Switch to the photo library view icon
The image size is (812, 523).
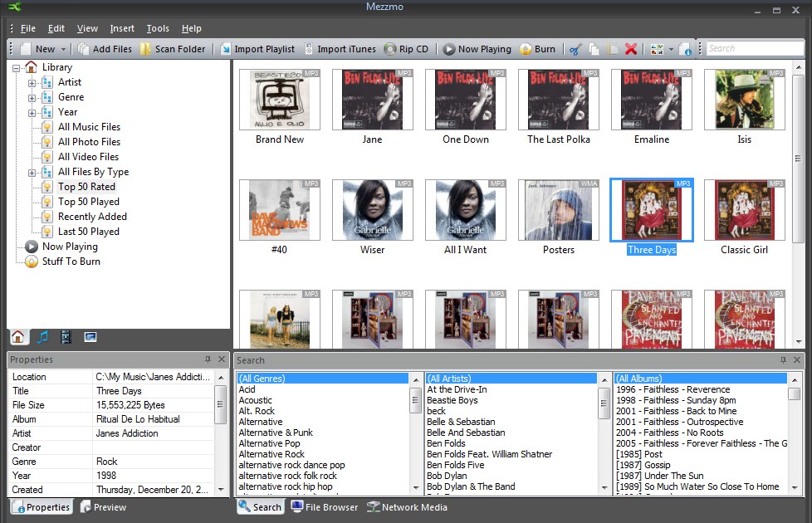(90, 337)
